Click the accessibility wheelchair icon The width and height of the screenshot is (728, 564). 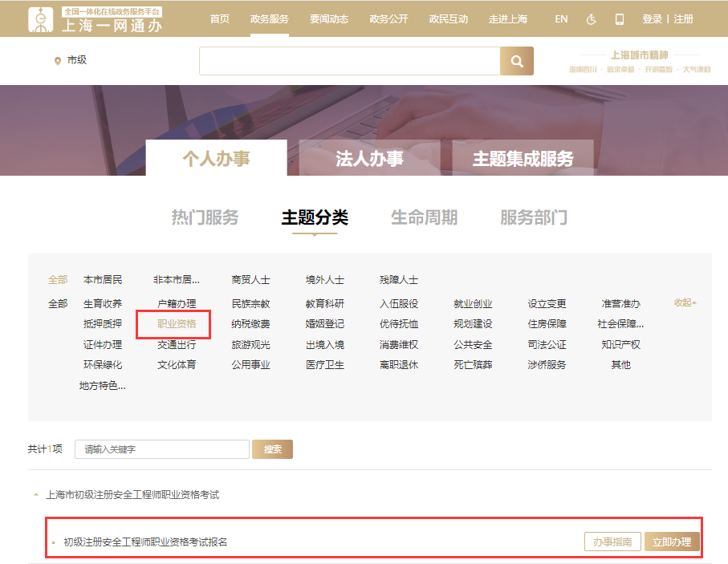tap(592, 18)
